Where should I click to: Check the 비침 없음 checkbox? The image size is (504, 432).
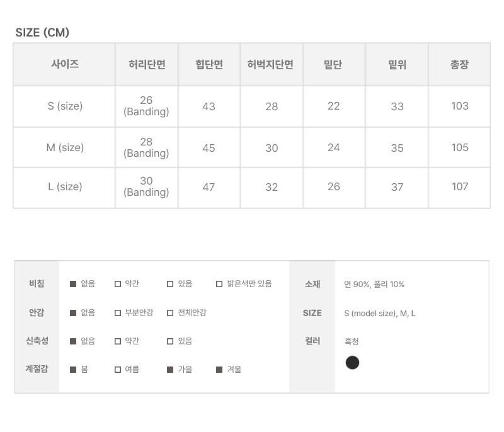pyautogui.click(x=73, y=284)
